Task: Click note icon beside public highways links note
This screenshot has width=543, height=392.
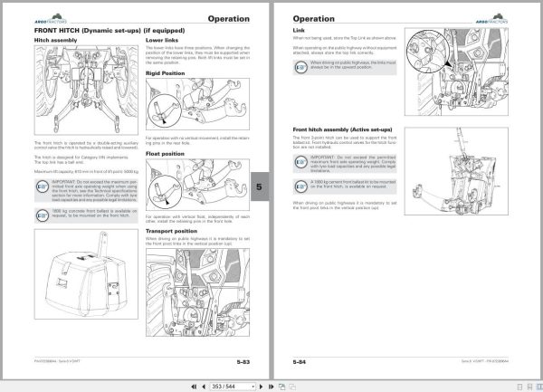Action: click(301, 67)
